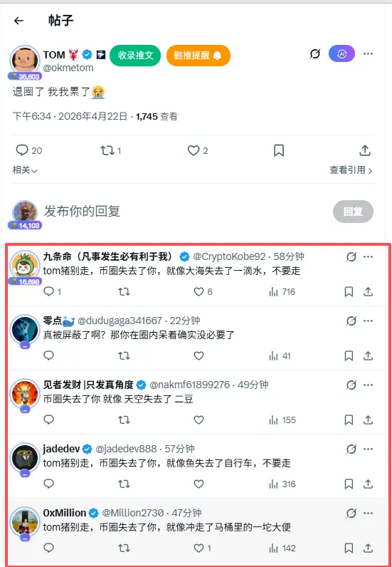Share the main post via upload icon

(x=365, y=150)
